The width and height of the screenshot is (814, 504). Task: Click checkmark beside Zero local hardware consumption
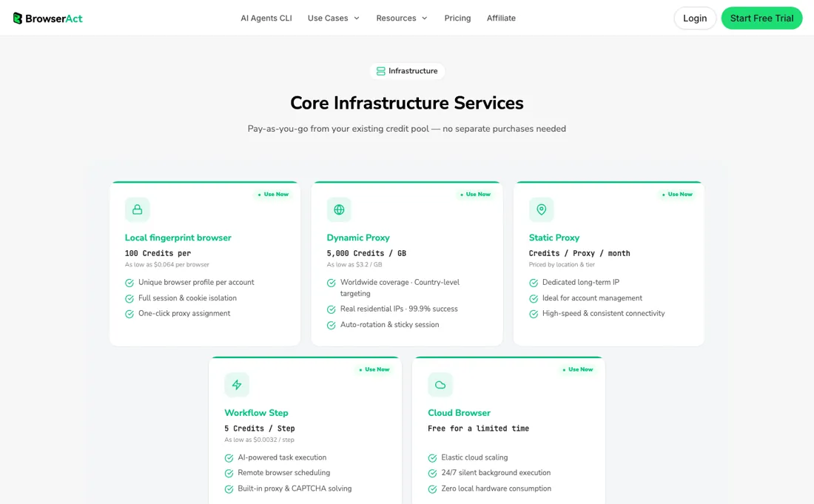(x=432, y=489)
